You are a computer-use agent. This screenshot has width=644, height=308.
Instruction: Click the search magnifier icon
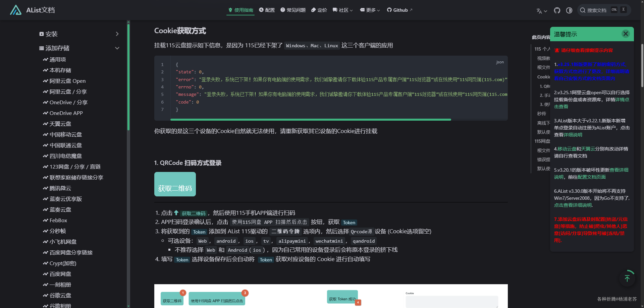point(583,10)
